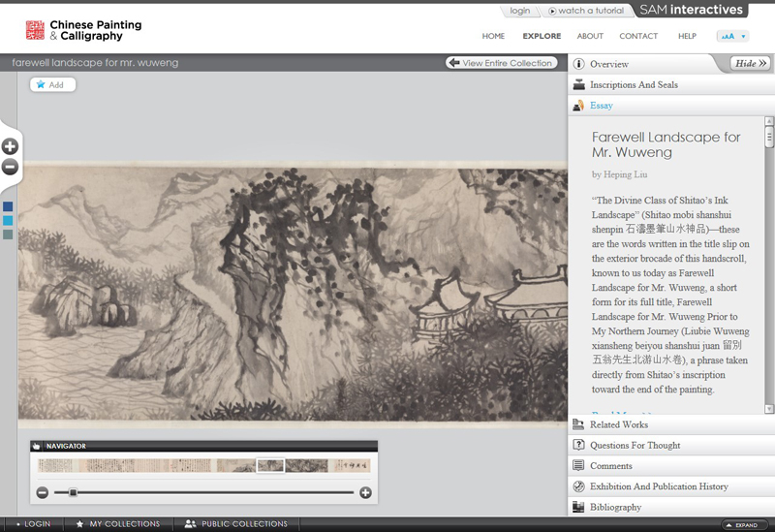Click the Navigator hand icon
The width and height of the screenshot is (775, 532).
pos(36,446)
